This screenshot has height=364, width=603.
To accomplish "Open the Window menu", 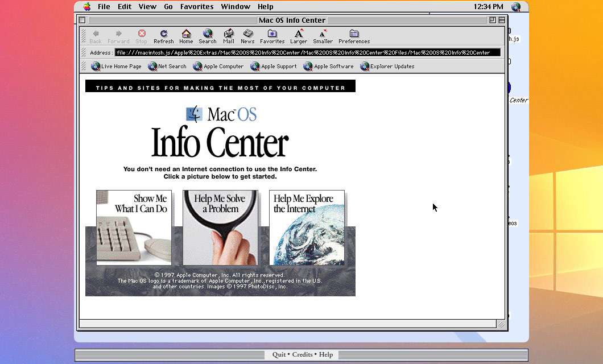I will coord(236,6).
